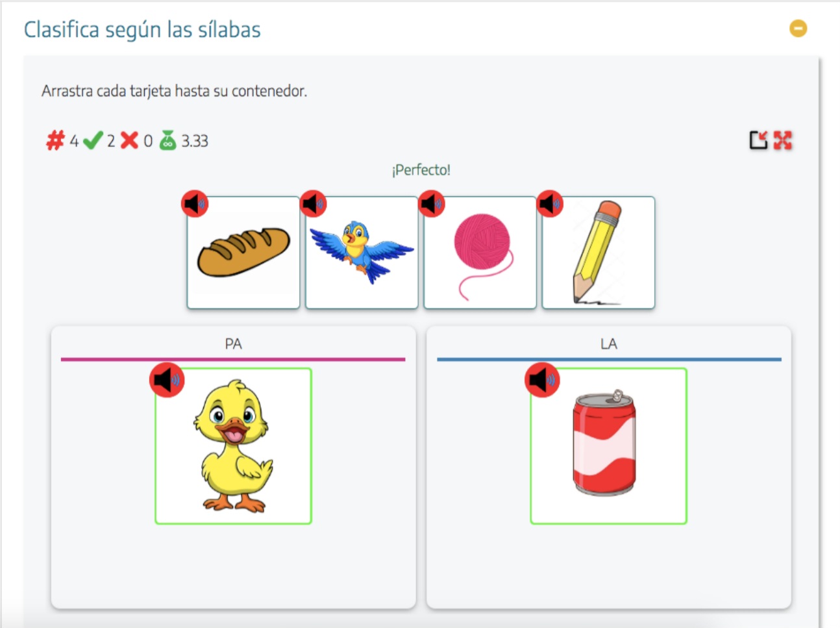The image size is (840, 628).
Task: Click the soda can card in LA container
Action: click(608, 448)
